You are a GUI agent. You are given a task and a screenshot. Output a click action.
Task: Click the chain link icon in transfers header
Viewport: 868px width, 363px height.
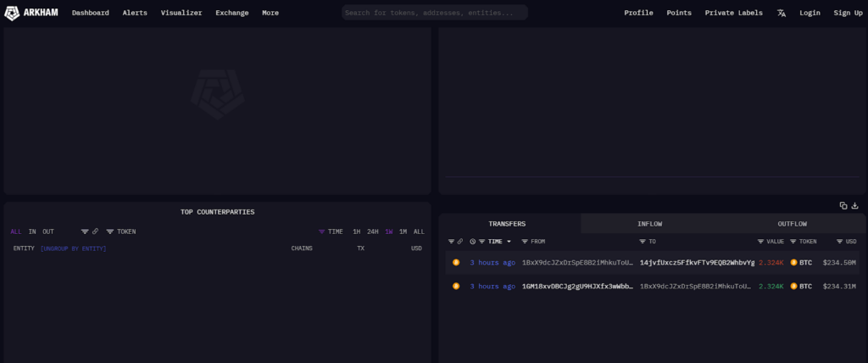[x=460, y=242]
